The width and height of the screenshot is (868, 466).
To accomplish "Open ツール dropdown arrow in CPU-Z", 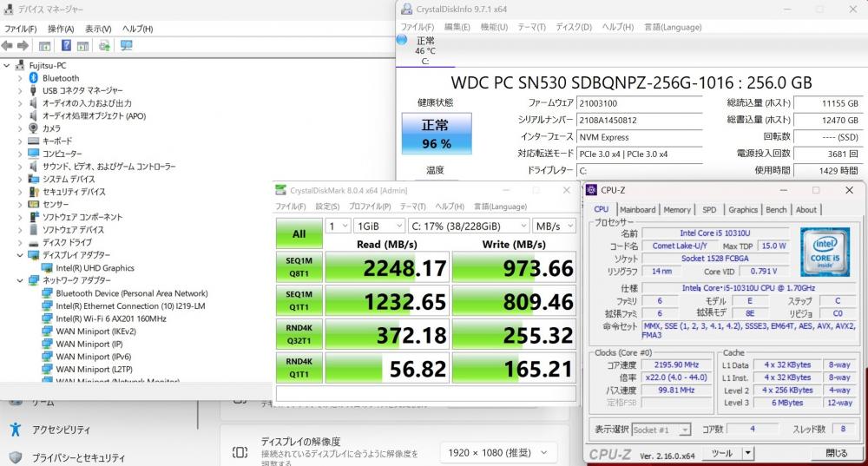I will pyautogui.click(x=748, y=453).
